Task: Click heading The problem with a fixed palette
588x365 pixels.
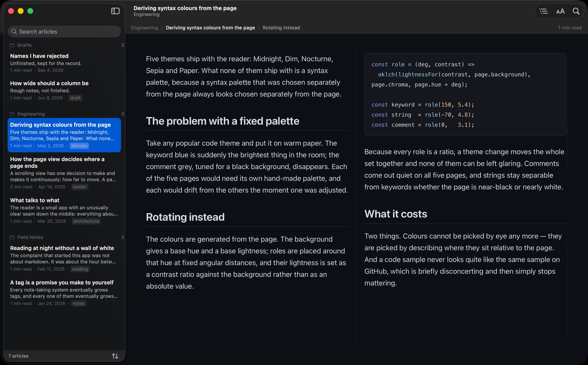Action: click(x=223, y=121)
